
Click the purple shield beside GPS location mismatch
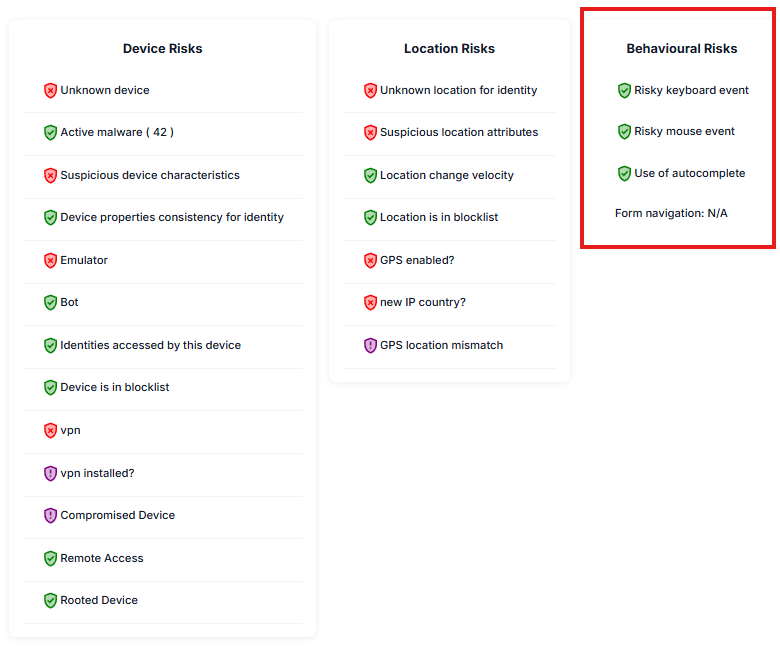coord(370,345)
